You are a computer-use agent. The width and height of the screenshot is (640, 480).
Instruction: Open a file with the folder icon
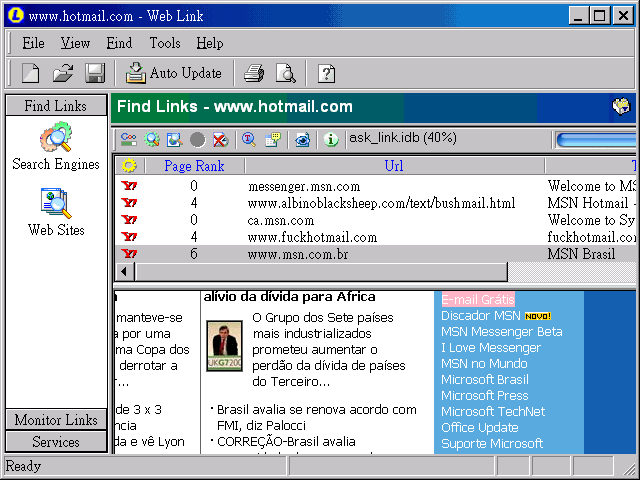pyautogui.click(x=62, y=73)
